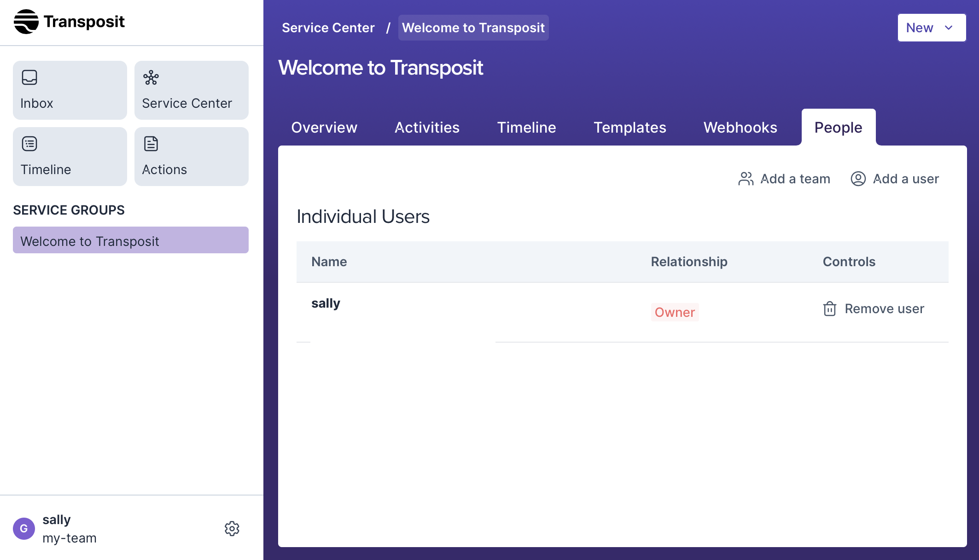Screen dimensions: 979x560
Task: Open settings via the gear icon
Action: [232, 529]
